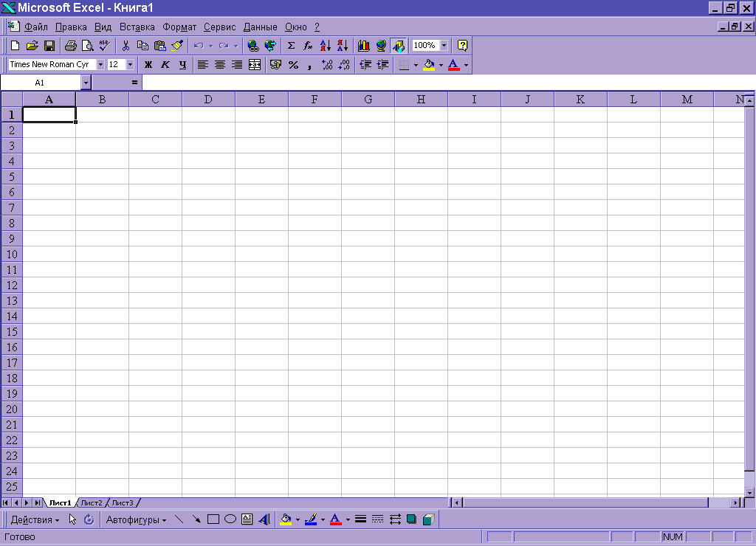The width and height of the screenshot is (756, 546).
Task: Insert a hyperlink with the globe-link icon
Action: tap(252, 46)
